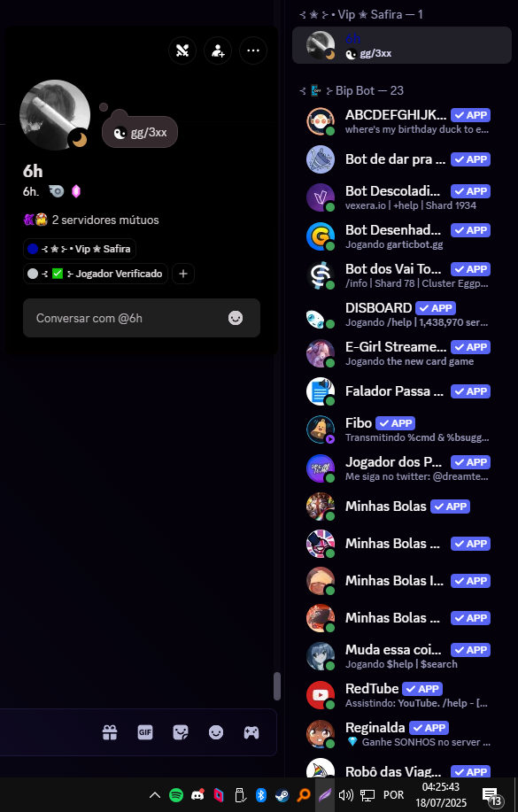518x812 pixels.
Task: Click the crossed swords icon in profile header
Action: coord(182,50)
